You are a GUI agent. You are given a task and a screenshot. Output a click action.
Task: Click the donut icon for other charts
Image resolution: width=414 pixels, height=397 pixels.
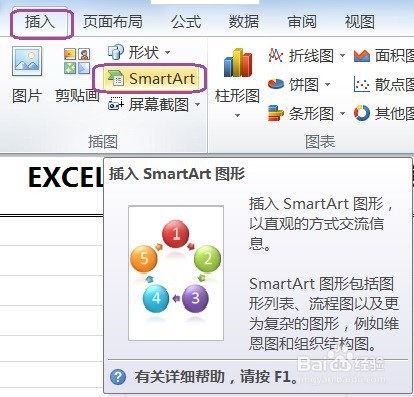pos(362,113)
